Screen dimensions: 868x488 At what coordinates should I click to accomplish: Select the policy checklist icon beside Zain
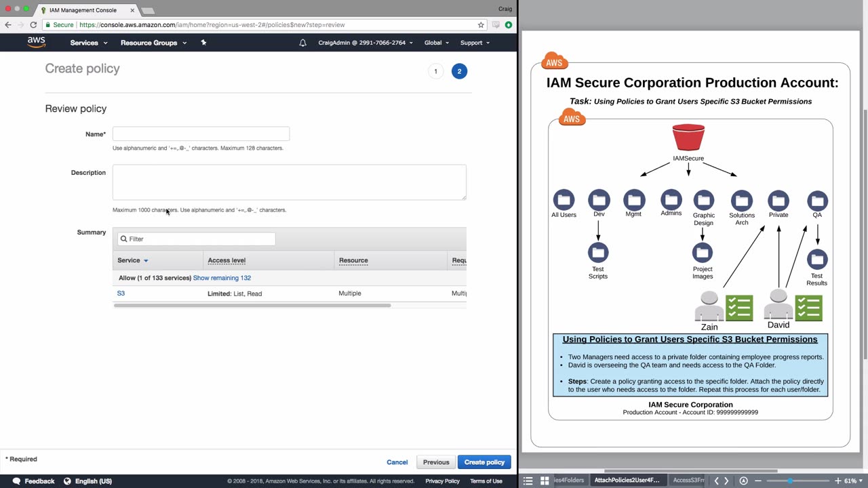[739, 308]
